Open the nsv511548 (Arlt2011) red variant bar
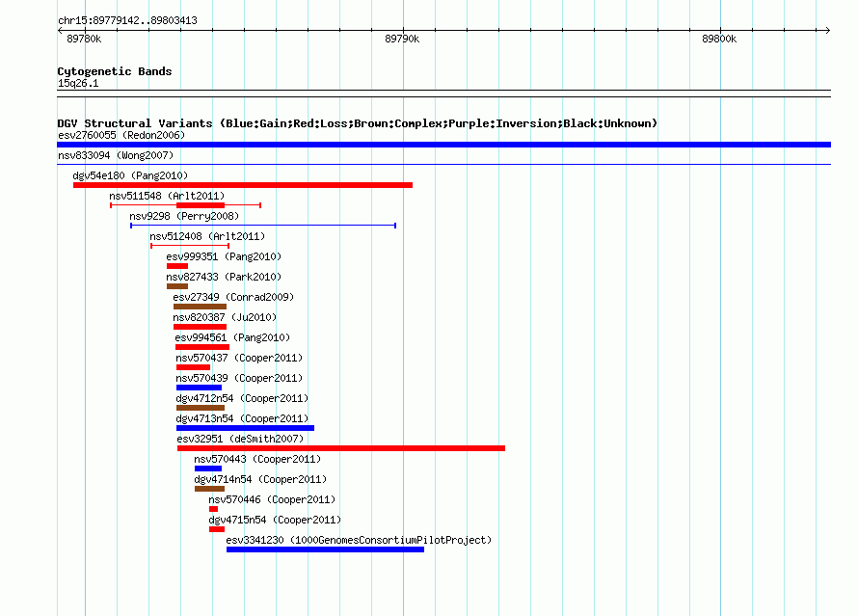The width and height of the screenshot is (858, 616). click(185, 205)
